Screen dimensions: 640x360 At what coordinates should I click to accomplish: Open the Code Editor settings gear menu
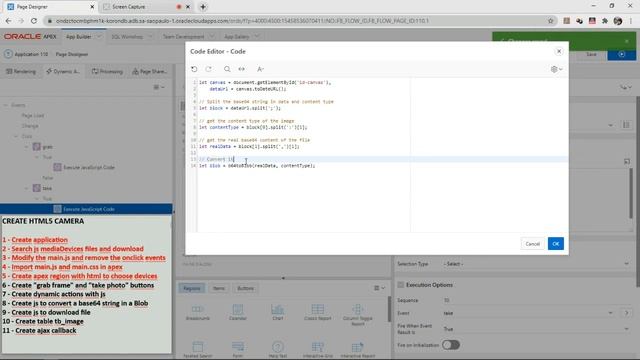[556, 69]
